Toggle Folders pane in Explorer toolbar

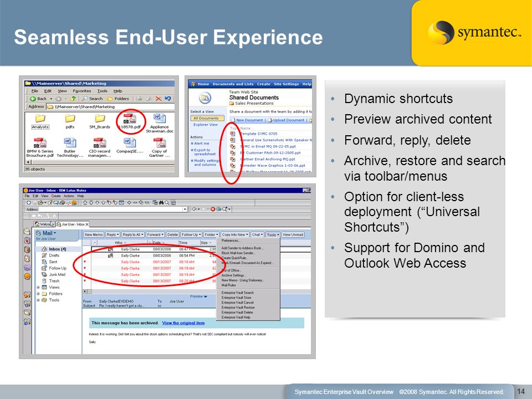coord(119,99)
